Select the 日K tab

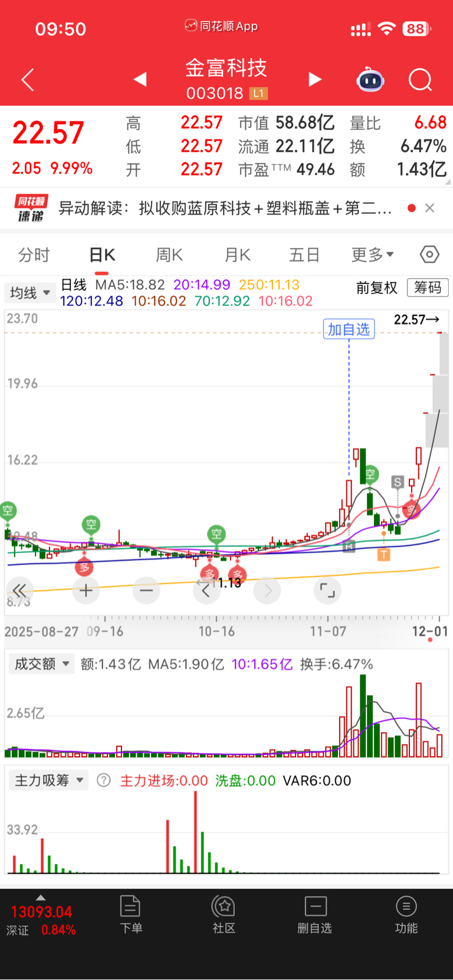(101, 255)
